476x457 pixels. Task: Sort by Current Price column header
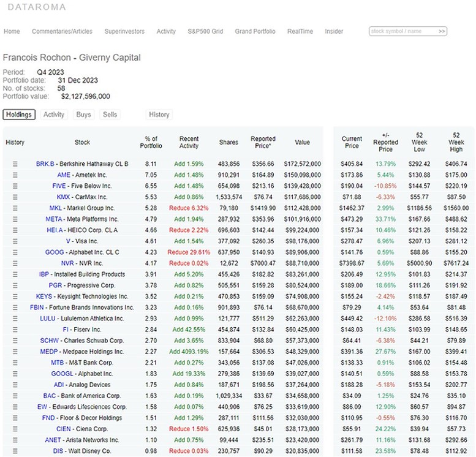point(352,142)
